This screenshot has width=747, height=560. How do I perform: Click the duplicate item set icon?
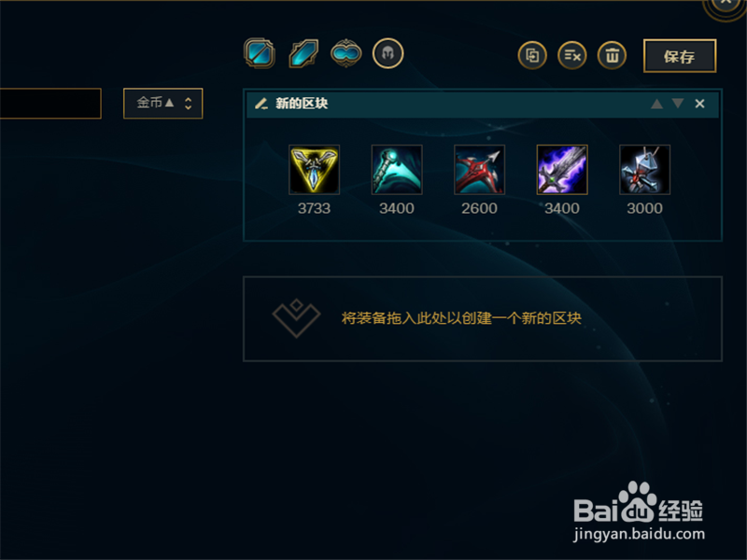point(532,56)
